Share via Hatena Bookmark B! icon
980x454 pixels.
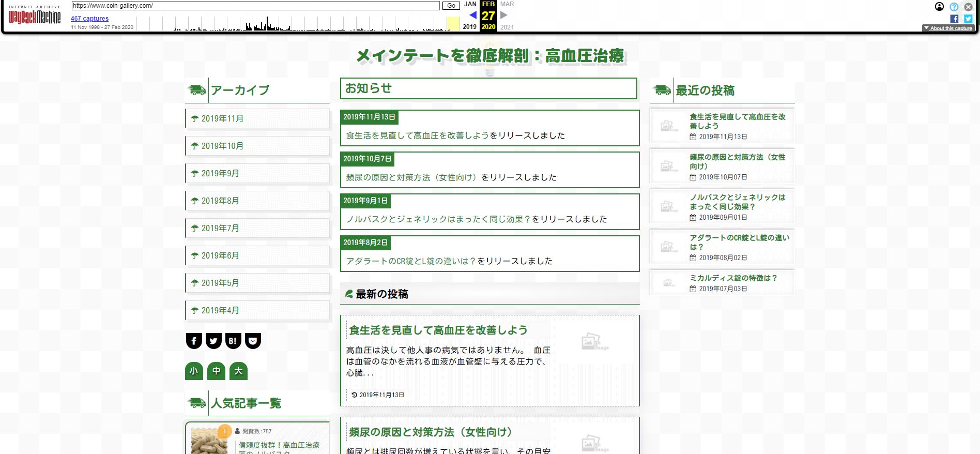(x=233, y=341)
